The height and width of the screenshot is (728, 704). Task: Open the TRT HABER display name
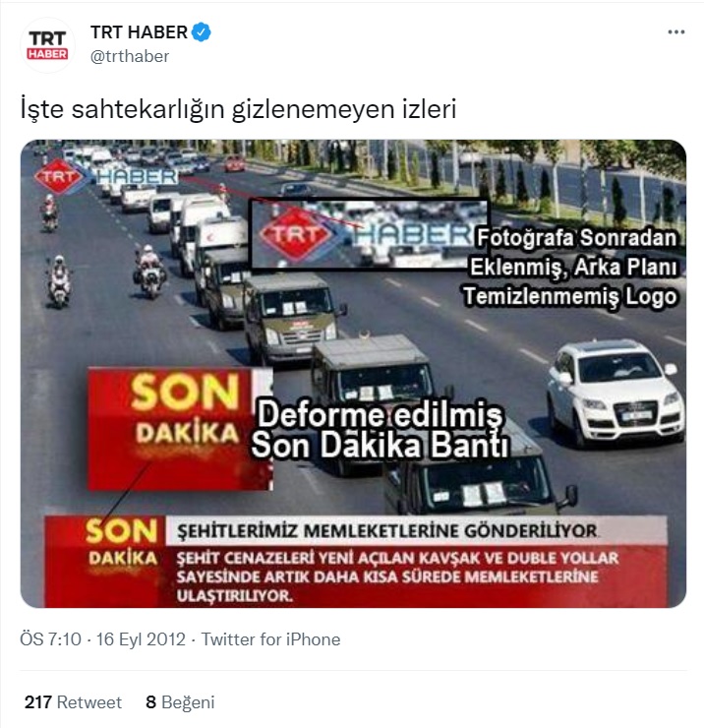pyautogui.click(x=139, y=32)
